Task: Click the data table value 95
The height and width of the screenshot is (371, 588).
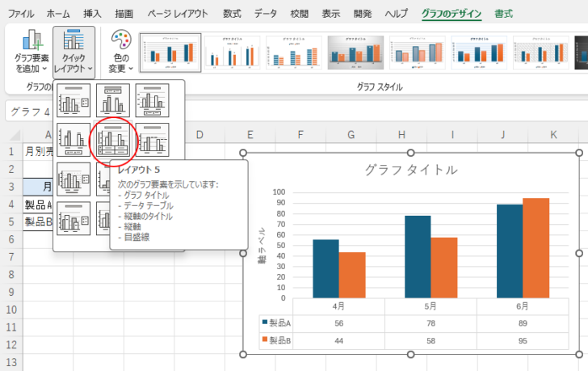Action: pyautogui.click(x=523, y=340)
